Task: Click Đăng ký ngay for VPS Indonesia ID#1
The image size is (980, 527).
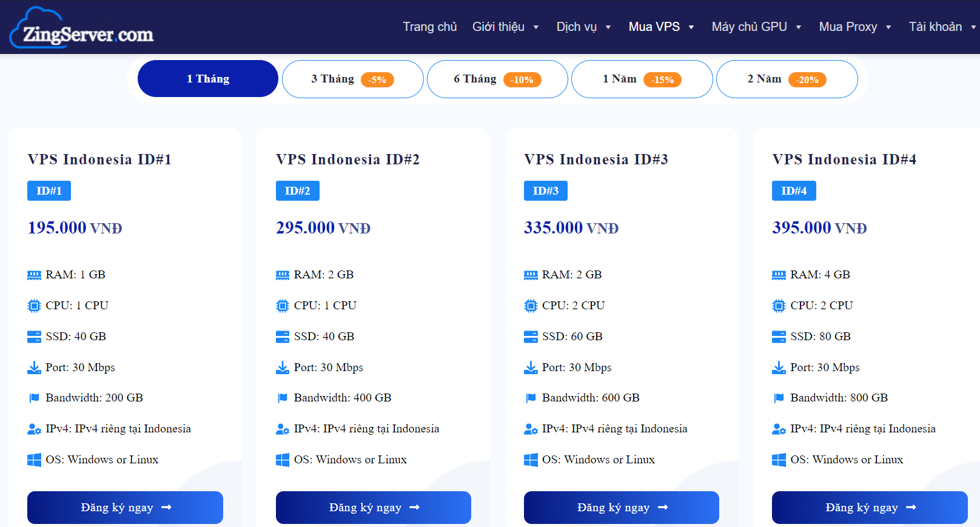Action: (x=125, y=508)
